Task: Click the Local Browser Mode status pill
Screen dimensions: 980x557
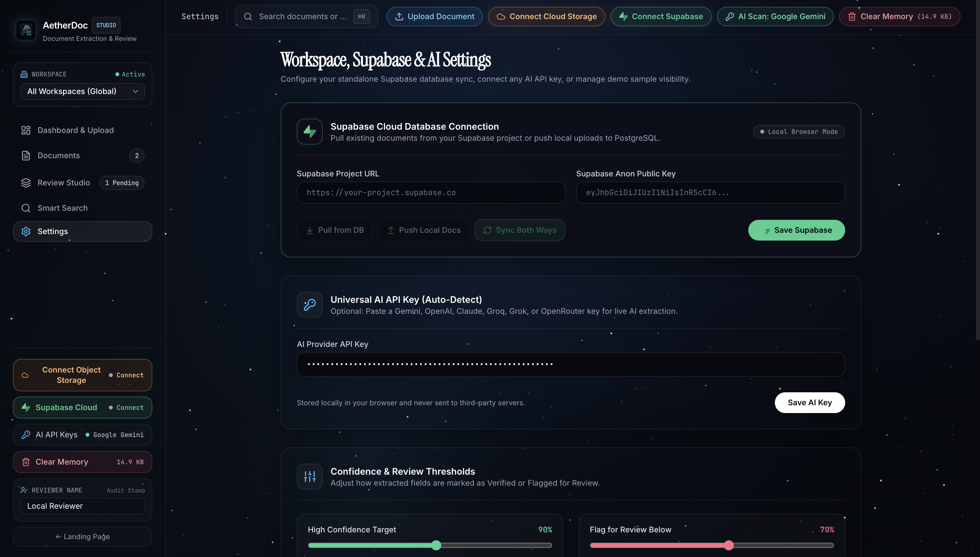Action: [x=799, y=132]
